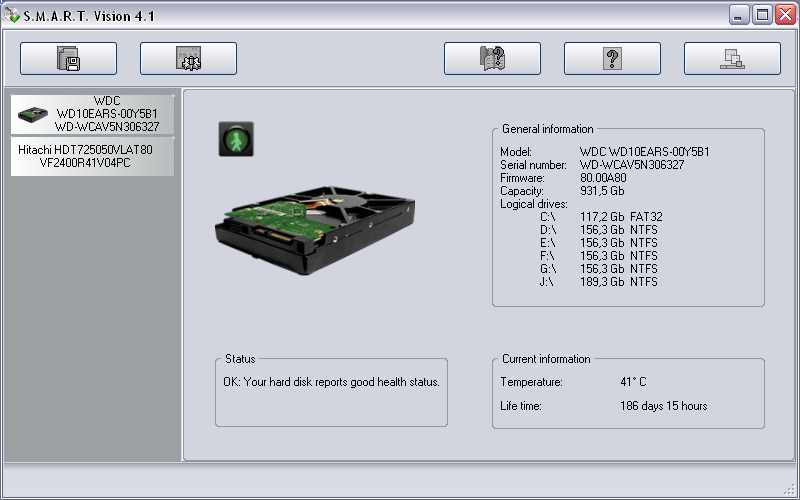
Task: Click model value WDC WD10EARS-00Y5B1
Action: point(644,152)
